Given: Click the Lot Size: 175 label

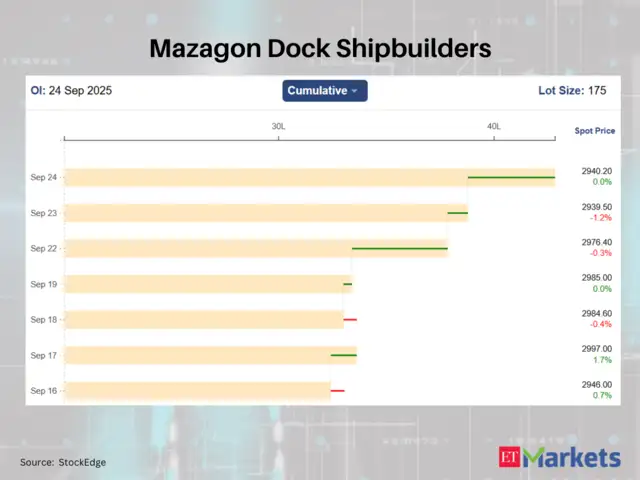Looking at the screenshot, I should tap(572, 91).
